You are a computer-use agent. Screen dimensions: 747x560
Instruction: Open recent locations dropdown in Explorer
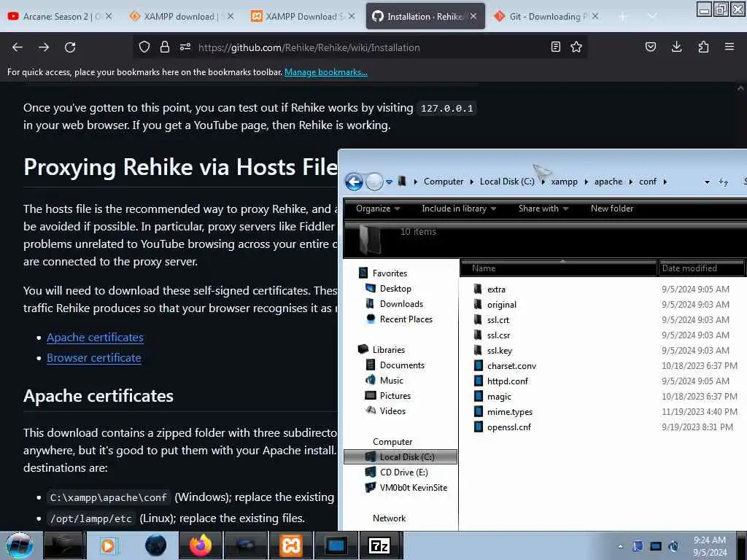(x=390, y=182)
